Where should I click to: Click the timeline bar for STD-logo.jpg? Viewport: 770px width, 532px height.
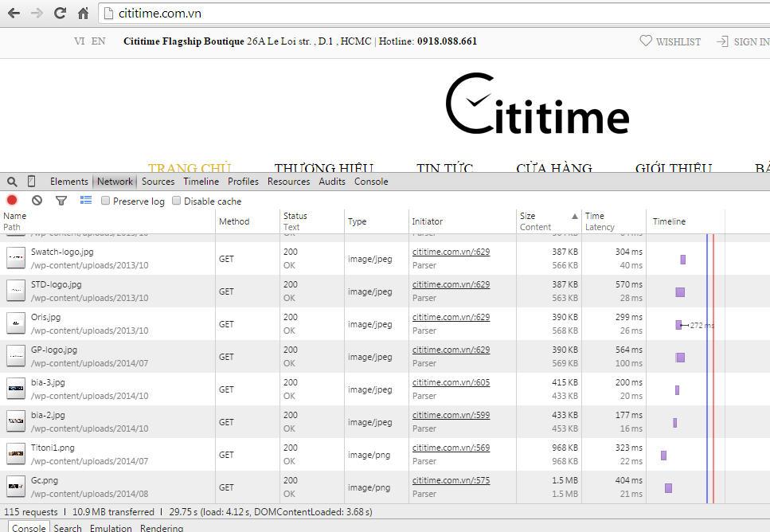[x=680, y=292]
